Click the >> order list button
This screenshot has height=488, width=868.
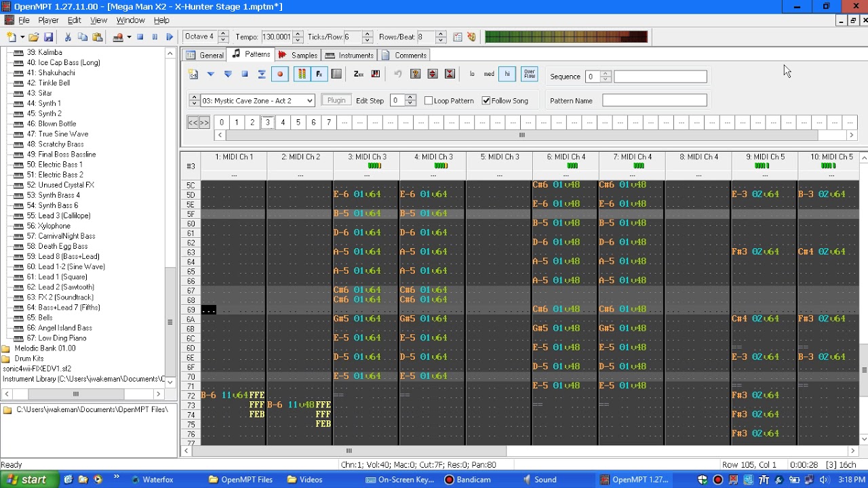[x=204, y=123]
